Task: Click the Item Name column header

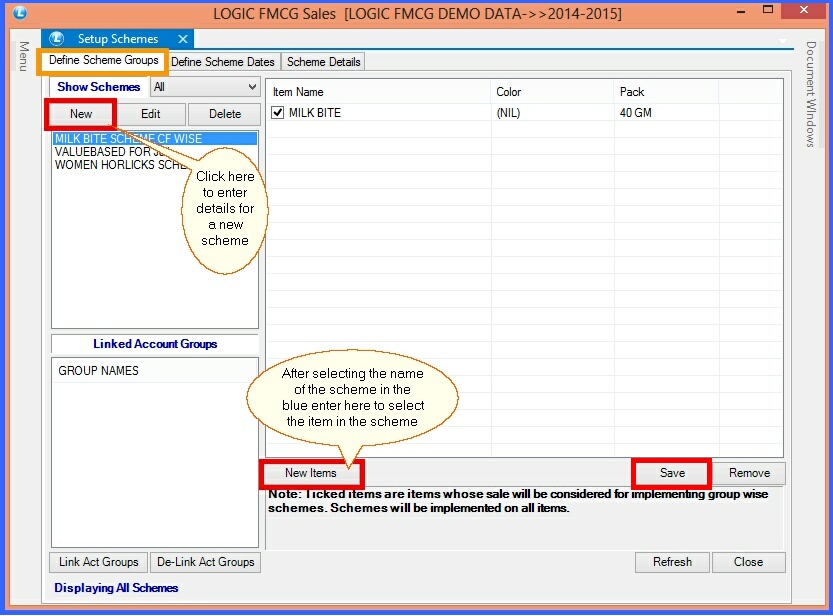Action: [378, 92]
